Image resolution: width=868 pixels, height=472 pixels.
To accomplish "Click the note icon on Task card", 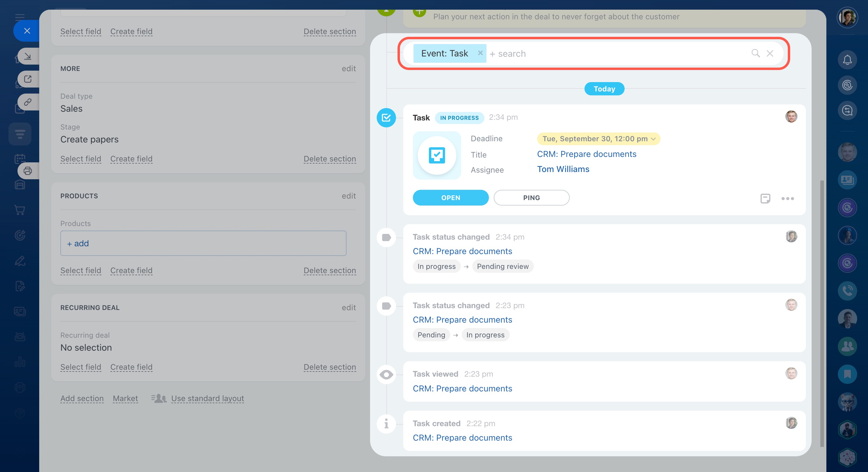I will (765, 198).
